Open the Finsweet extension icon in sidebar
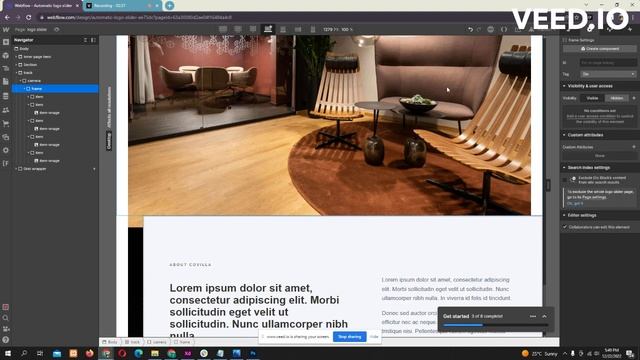This screenshot has height=360, width=640. pyautogui.click(x=6, y=163)
